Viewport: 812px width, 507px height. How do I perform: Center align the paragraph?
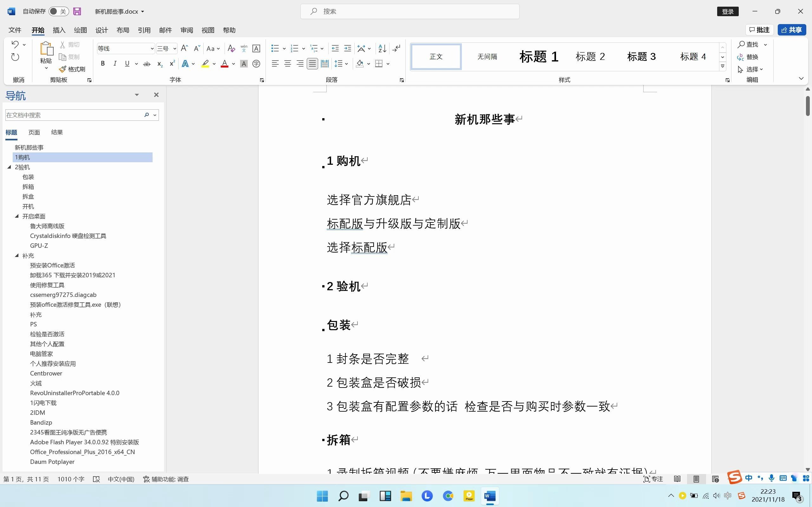click(x=288, y=63)
